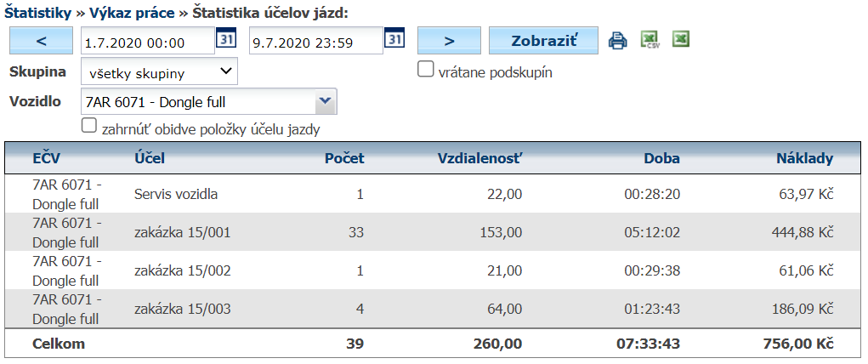This screenshot has height=364, width=868.
Task: Go to previous period with left arrow
Action: click(42, 40)
